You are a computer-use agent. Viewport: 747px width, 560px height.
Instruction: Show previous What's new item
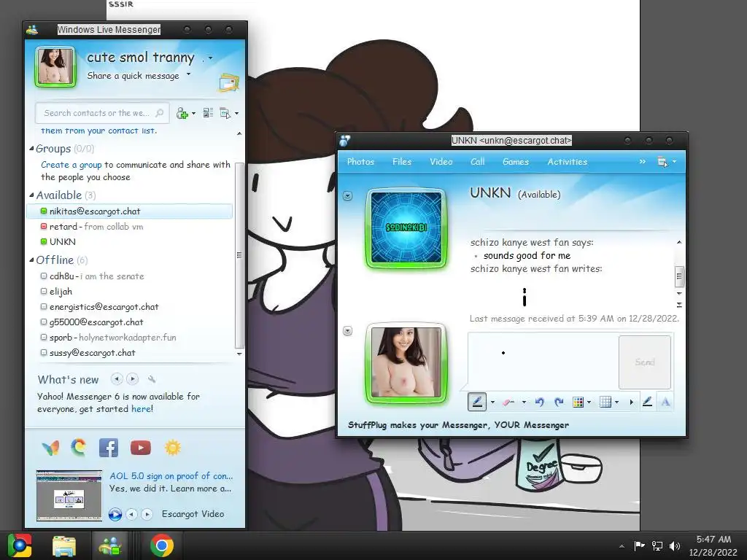click(117, 379)
